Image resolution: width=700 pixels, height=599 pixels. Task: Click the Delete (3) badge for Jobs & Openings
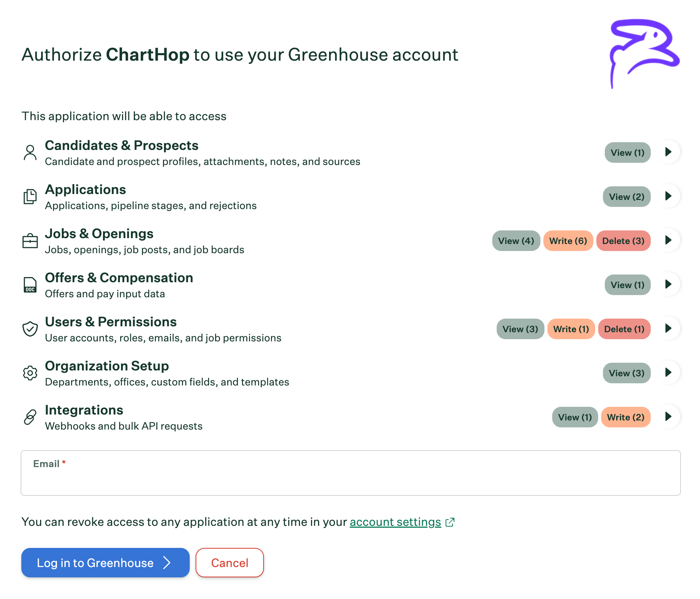(x=624, y=241)
